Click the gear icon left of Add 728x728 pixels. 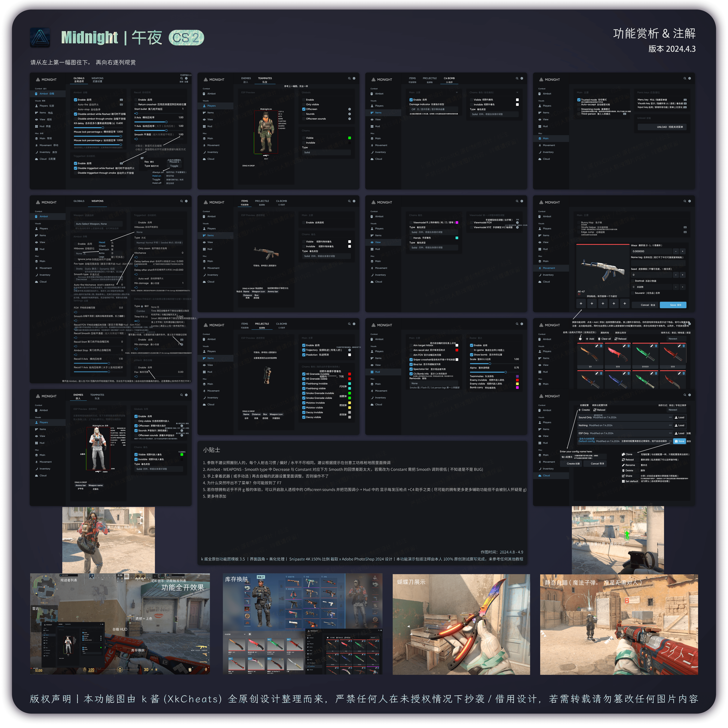click(580, 339)
